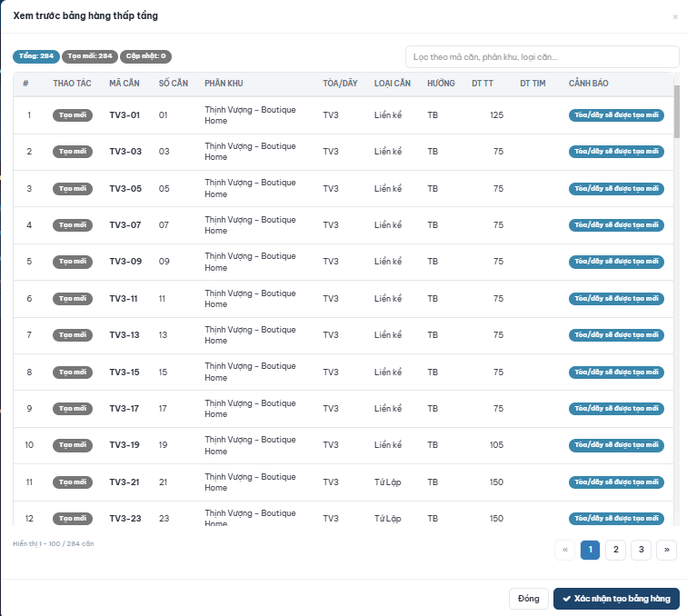The height and width of the screenshot is (616, 687).
Task: Click the Đóng button
Action: click(528, 599)
